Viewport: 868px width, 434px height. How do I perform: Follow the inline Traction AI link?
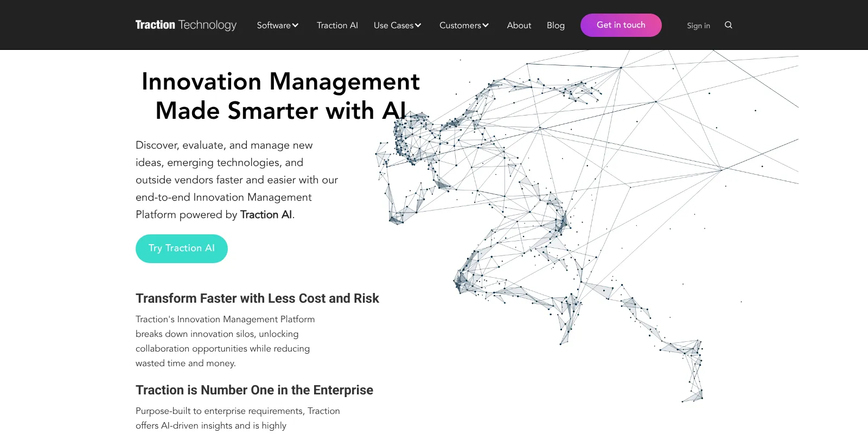point(266,215)
